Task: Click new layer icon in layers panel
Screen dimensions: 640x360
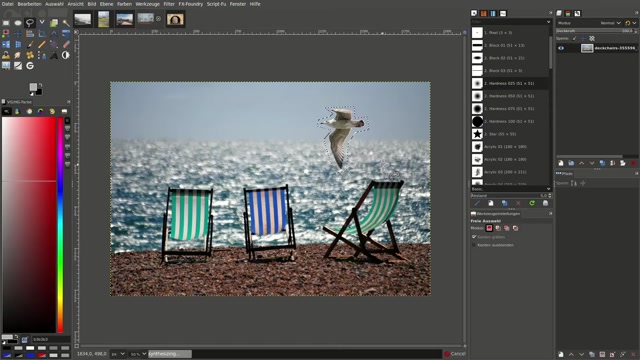Action: pos(561,163)
